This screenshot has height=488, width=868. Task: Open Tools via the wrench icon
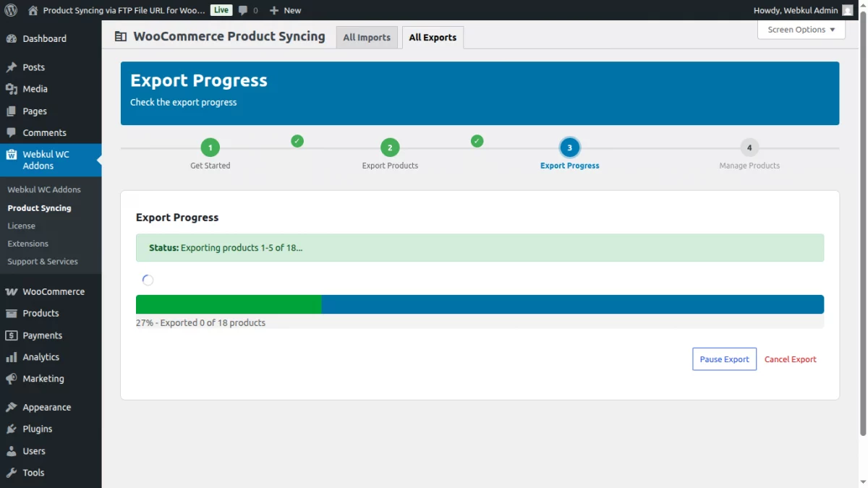(x=10, y=472)
